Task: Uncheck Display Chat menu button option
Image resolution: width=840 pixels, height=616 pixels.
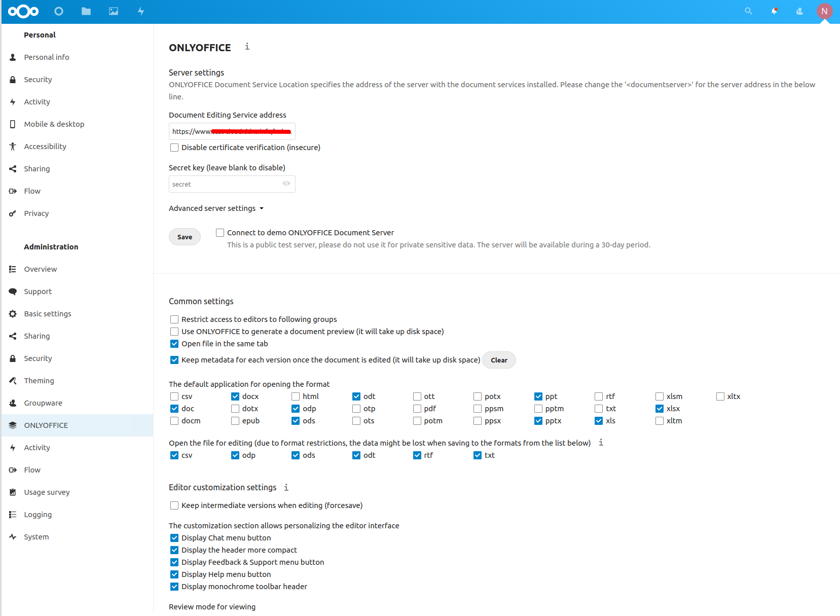Action: tap(174, 537)
